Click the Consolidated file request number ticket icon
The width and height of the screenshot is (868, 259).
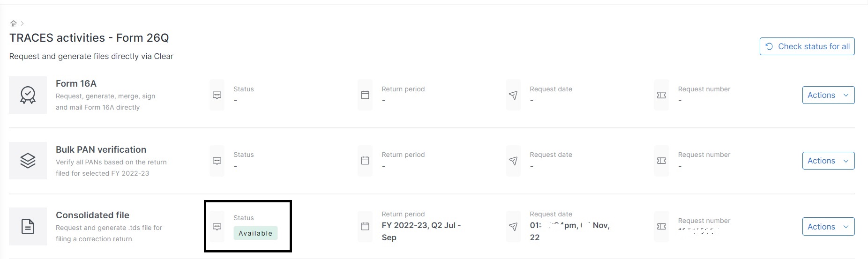661,227
